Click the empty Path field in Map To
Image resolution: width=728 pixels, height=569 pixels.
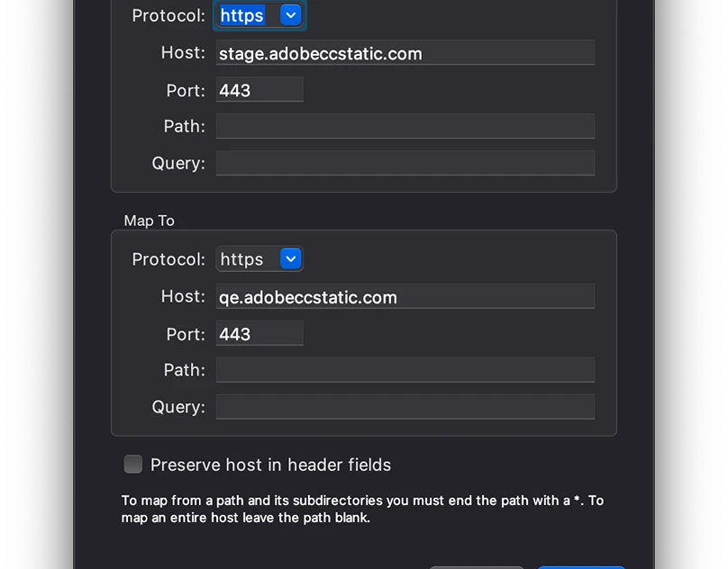(x=405, y=370)
